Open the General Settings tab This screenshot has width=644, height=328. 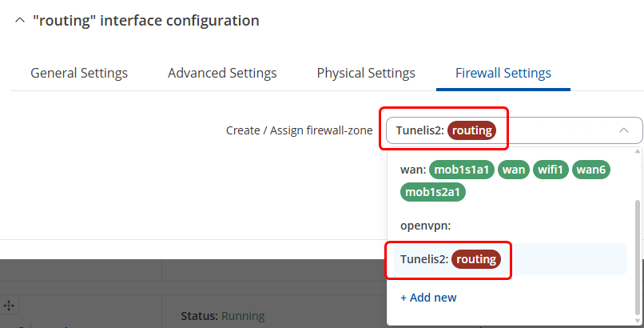coord(79,73)
